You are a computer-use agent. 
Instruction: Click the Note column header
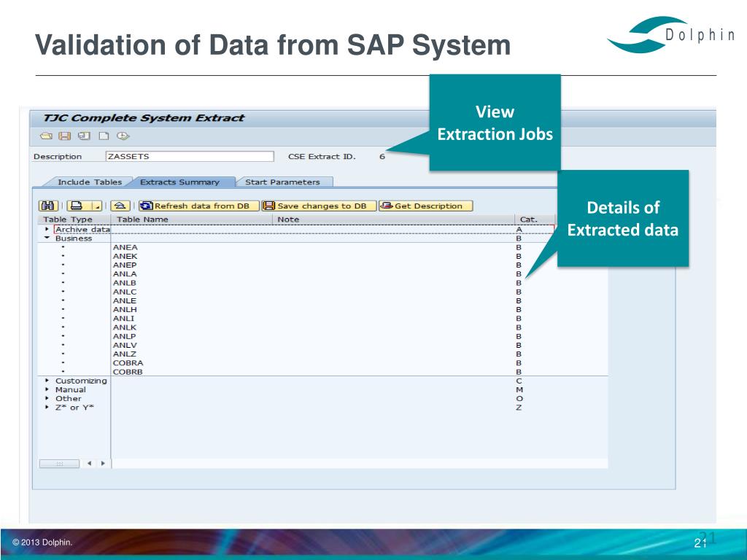tap(393, 219)
